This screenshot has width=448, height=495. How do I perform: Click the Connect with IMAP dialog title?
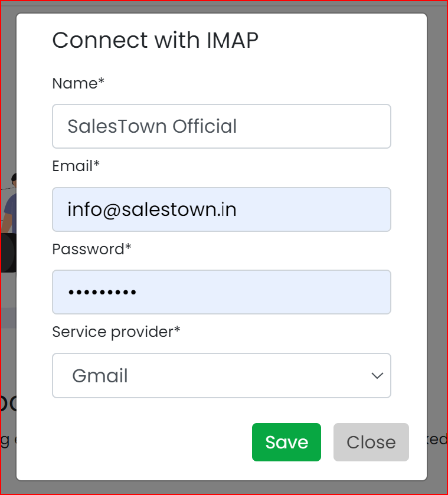pos(155,40)
